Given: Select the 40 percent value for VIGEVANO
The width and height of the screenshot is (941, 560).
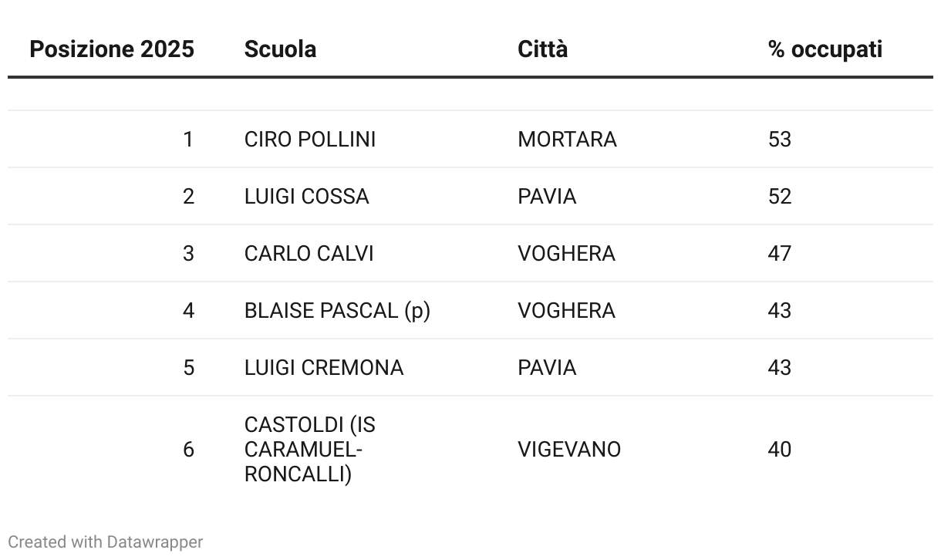Looking at the screenshot, I should (x=780, y=450).
